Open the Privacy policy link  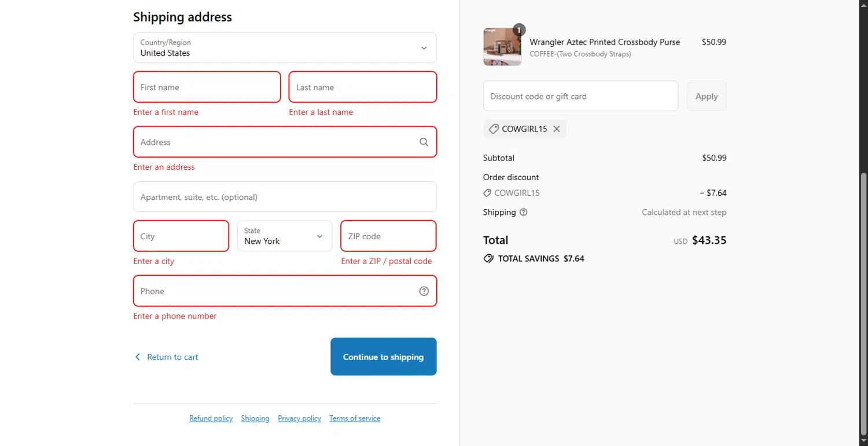(300, 419)
